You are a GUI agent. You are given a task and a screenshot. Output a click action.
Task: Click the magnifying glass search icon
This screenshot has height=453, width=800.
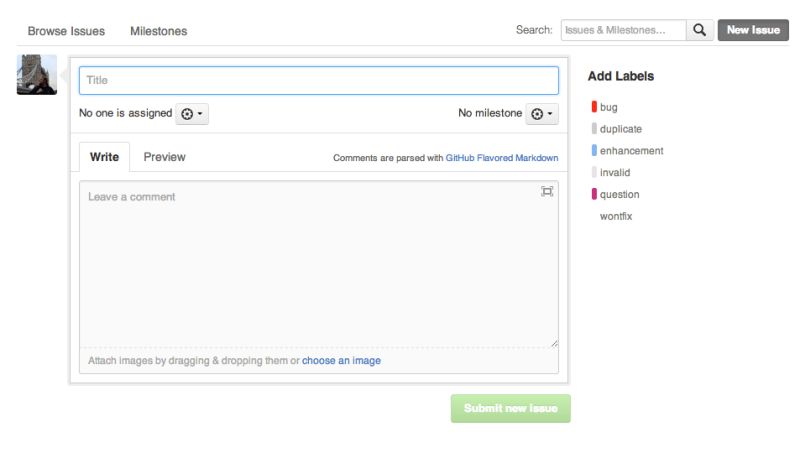(700, 30)
